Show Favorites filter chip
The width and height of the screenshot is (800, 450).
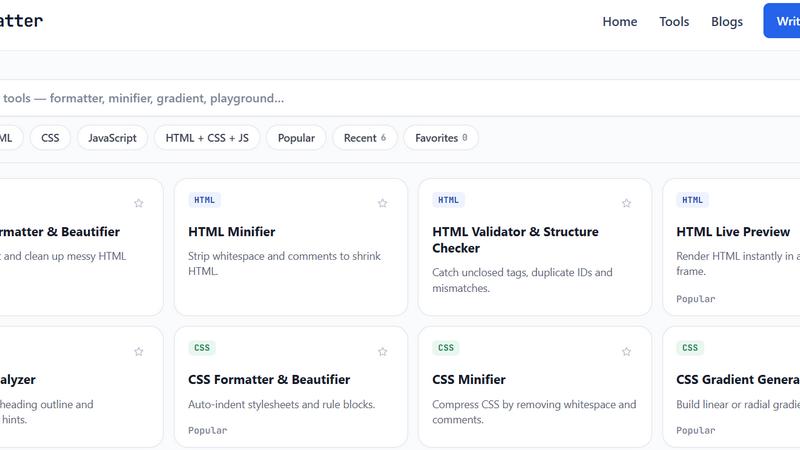click(441, 138)
